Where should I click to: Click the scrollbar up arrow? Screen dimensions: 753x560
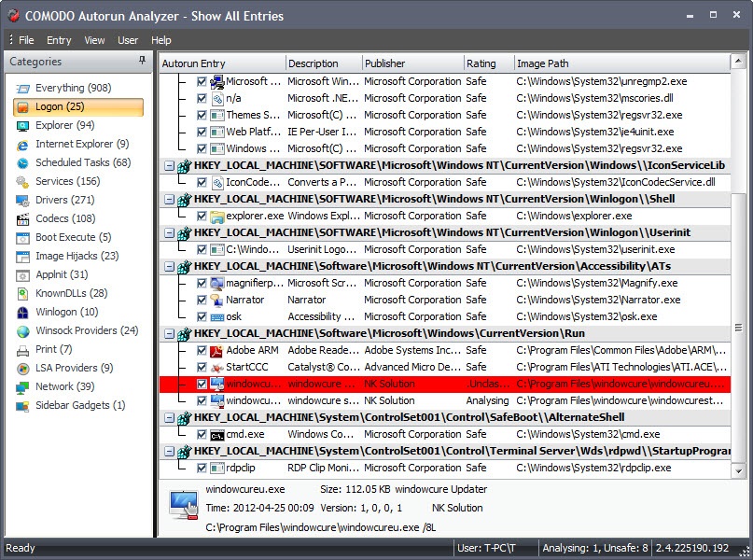738,61
